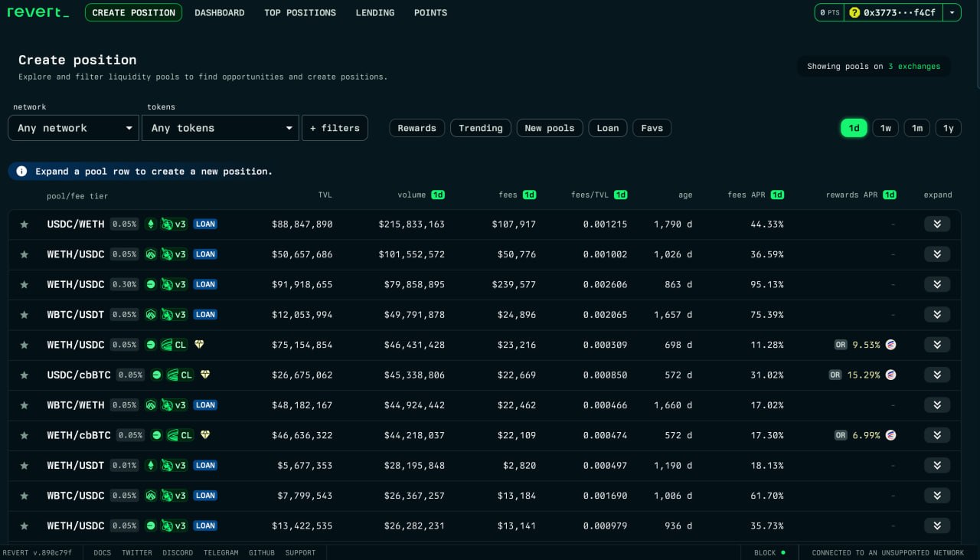Open the yellow question mark wallet icon
This screenshot has height=560, width=980.
(855, 12)
